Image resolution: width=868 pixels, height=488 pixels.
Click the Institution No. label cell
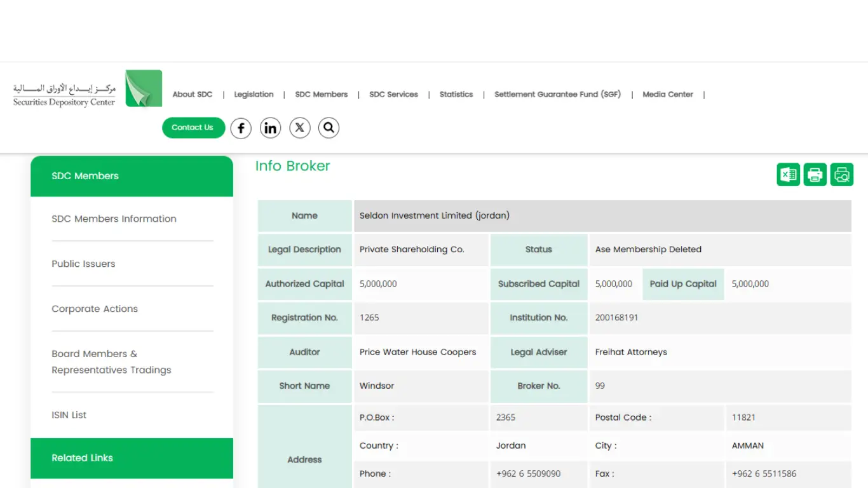[539, 318]
